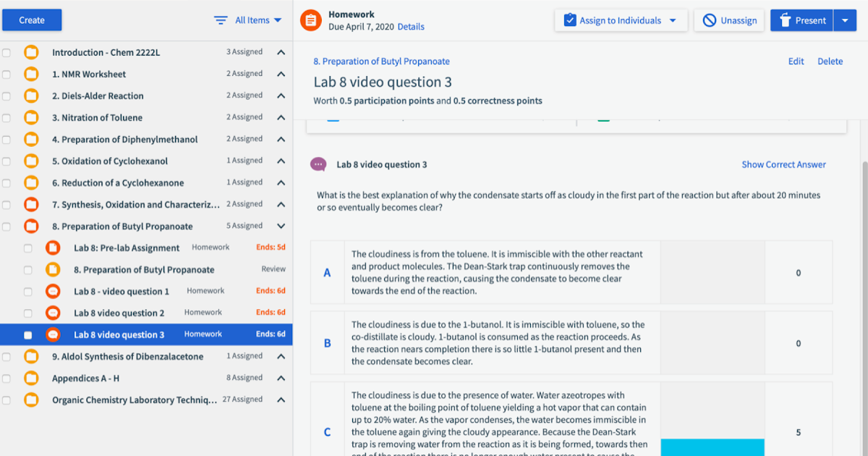Screen dimensions: 868x456
Task: Expand the 2. Diels-Alder Reaction chevron
Action: 281,96
